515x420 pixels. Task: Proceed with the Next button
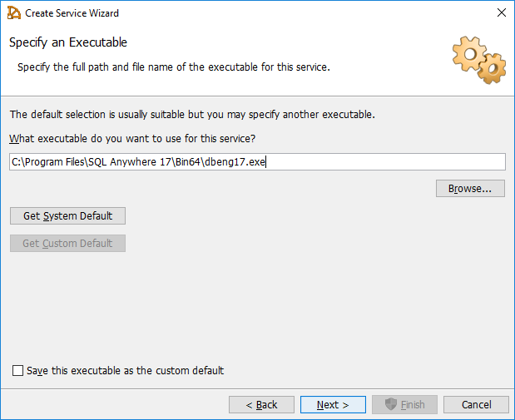point(333,405)
